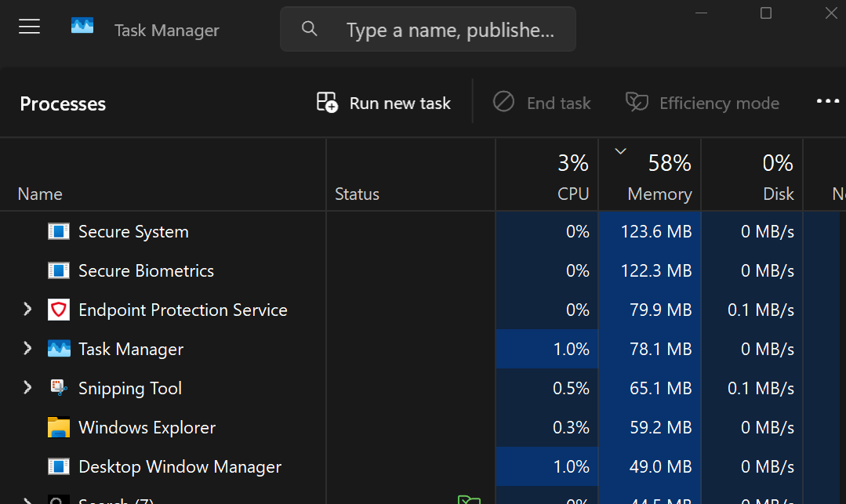Click the Windows Explorer folder icon
This screenshot has width=846, height=504.
point(58,427)
